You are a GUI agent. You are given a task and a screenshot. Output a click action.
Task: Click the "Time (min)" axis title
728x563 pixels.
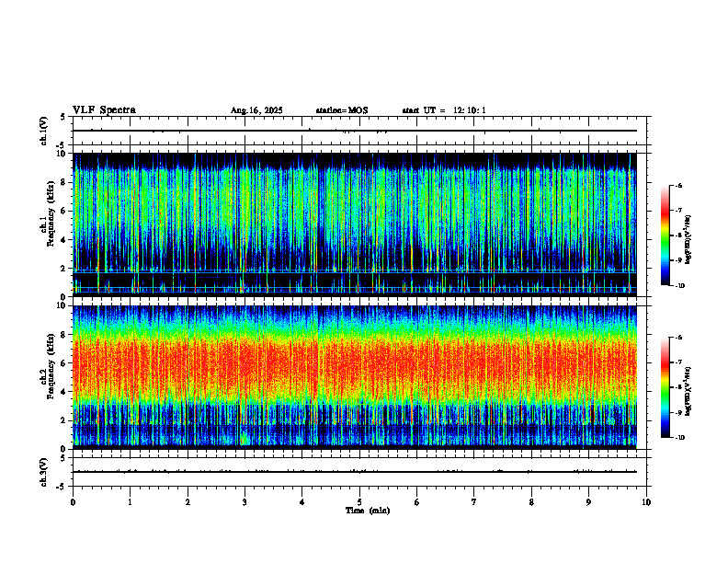[368, 511]
